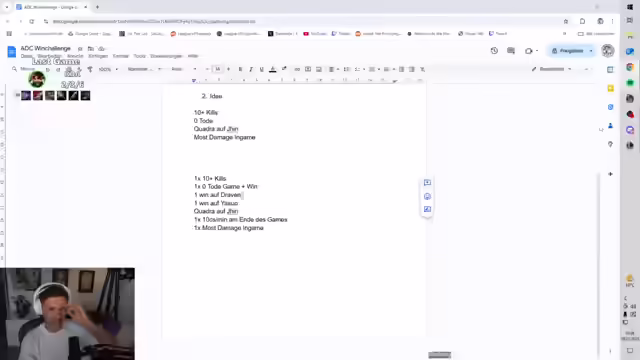This screenshot has width=640, height=360.
Task: Open the text color picker
Action: (273, 69)
